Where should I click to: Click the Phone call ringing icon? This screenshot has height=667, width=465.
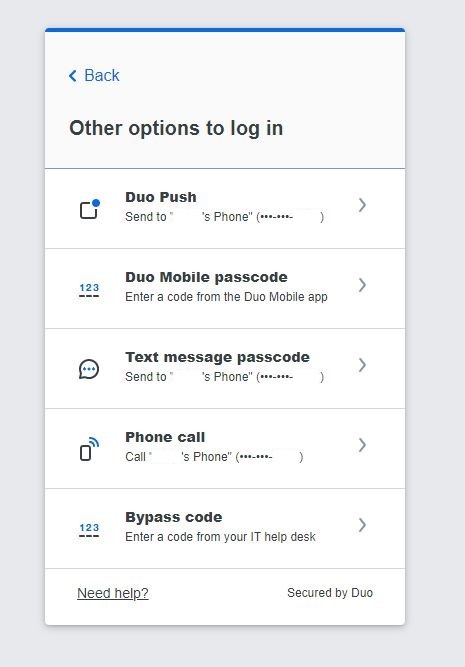[x=89, y=449]
